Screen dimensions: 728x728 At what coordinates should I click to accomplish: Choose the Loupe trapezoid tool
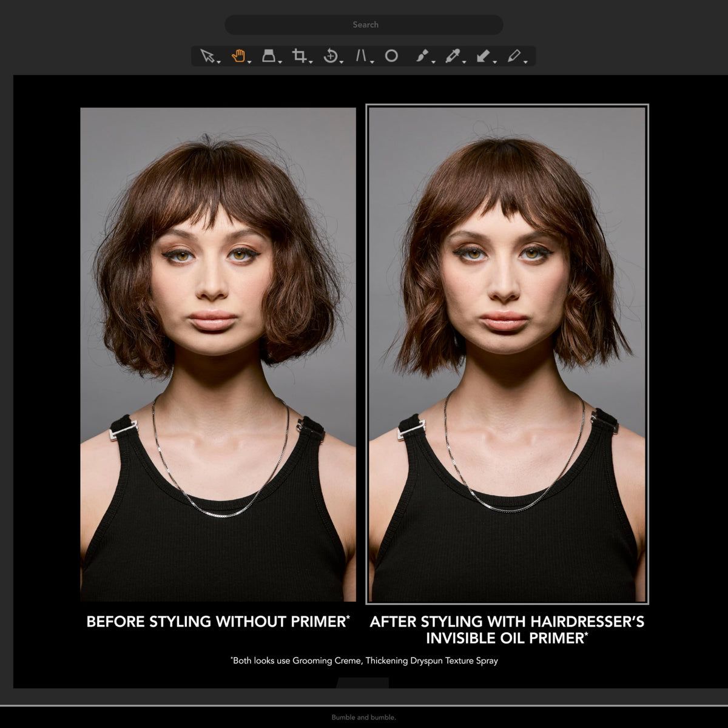point(268,56)
